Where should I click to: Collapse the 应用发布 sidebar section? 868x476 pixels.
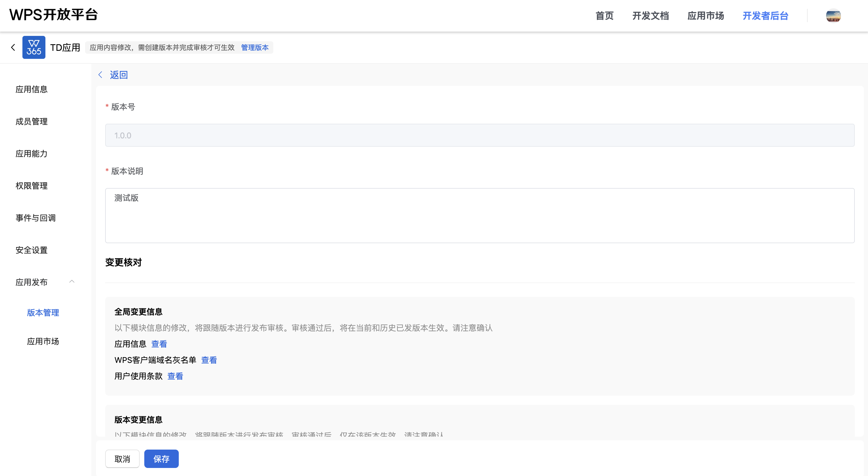coord(72,282)
